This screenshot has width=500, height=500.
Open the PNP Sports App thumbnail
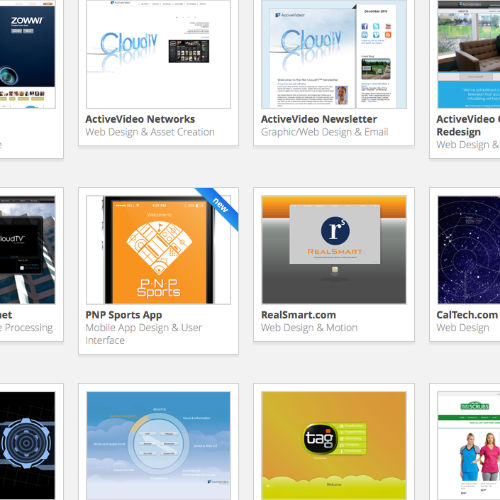pyautogui.click(x=158, y=250)
